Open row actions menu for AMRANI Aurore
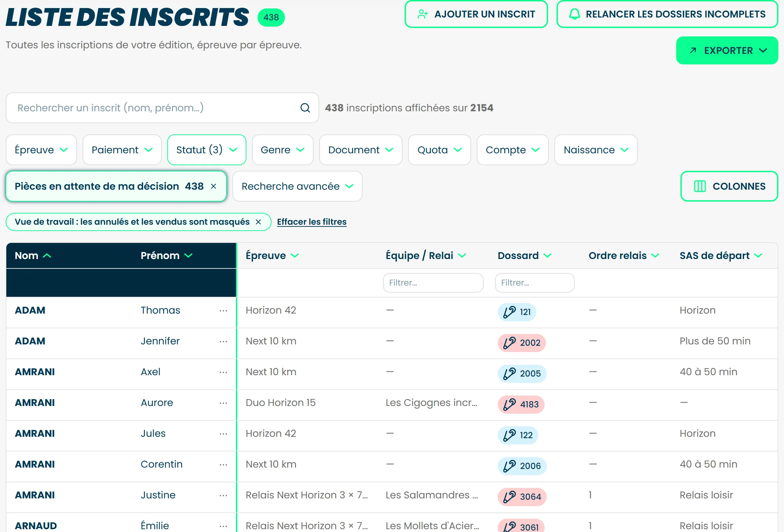The width and height of the screenshot is (784, 532). [223, 403]
